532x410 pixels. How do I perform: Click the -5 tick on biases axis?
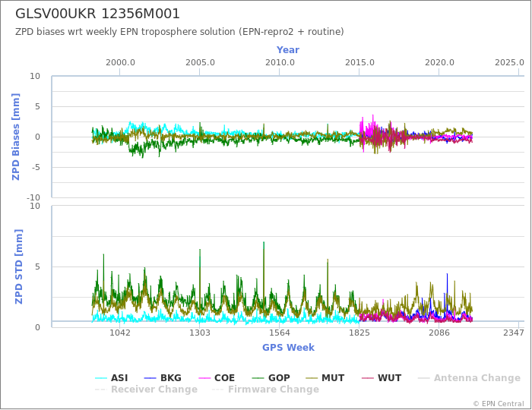35,167
